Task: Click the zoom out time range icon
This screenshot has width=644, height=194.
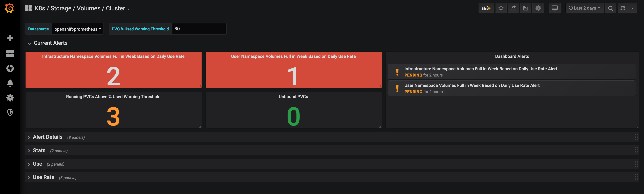Action: (x=610, y=8)
